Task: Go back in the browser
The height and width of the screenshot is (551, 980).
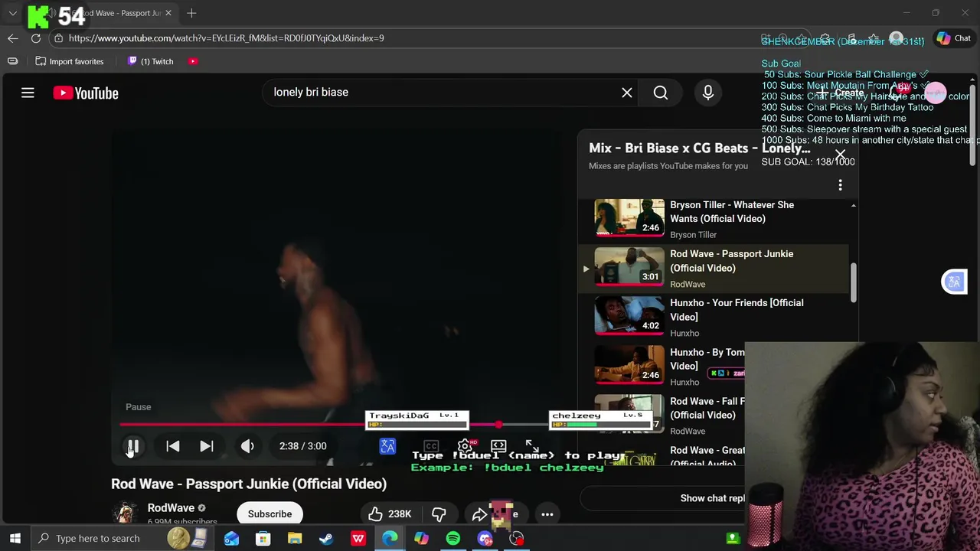Action: pyautogui.click(x=13, y=38)
